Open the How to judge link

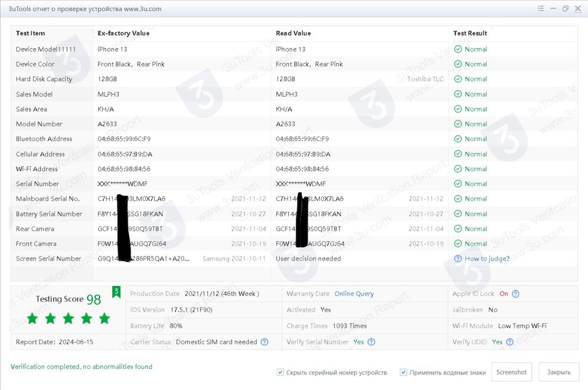click(487, 258)
